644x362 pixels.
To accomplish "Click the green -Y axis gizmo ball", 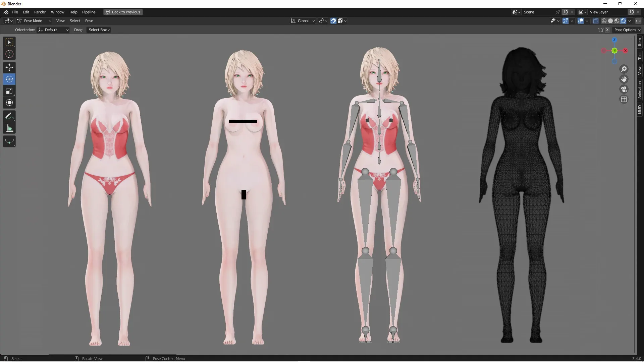I will click(615, 51).
